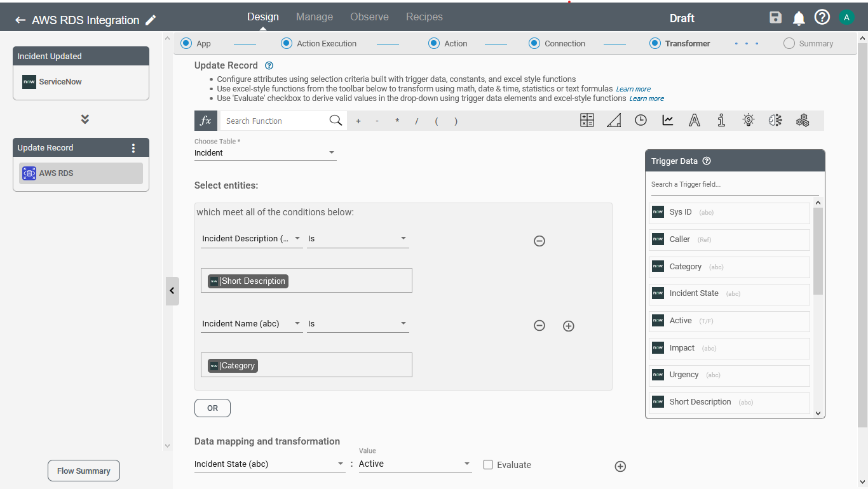Image resolution: width=868 pixels, height=489 pixels.
Task: Click the OR button
Action: pos(212,408)
